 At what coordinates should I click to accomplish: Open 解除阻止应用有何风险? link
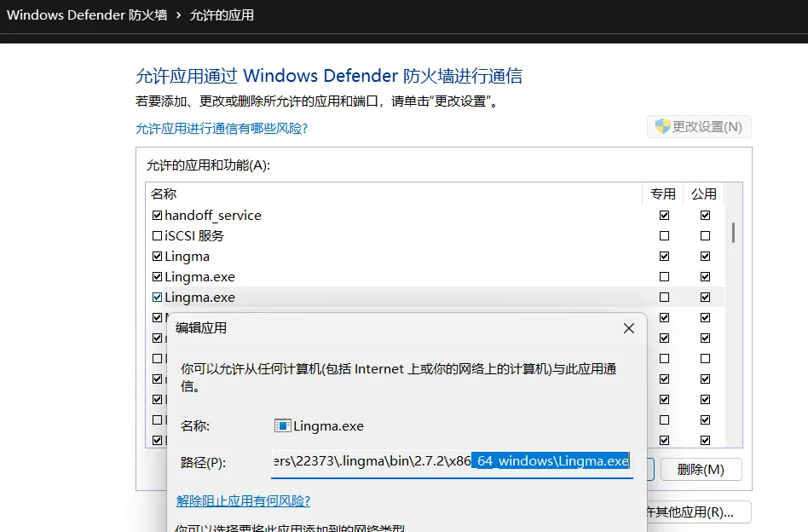pyautogui.click(x=243, y=501)
